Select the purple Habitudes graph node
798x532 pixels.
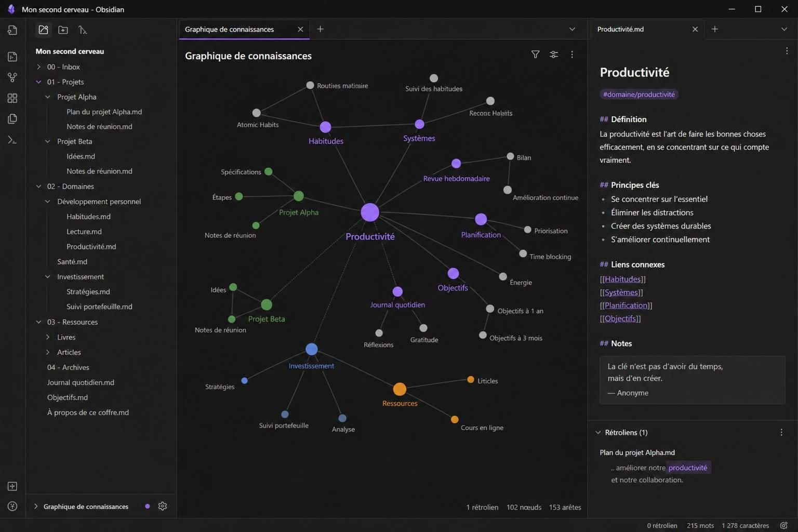325,127
